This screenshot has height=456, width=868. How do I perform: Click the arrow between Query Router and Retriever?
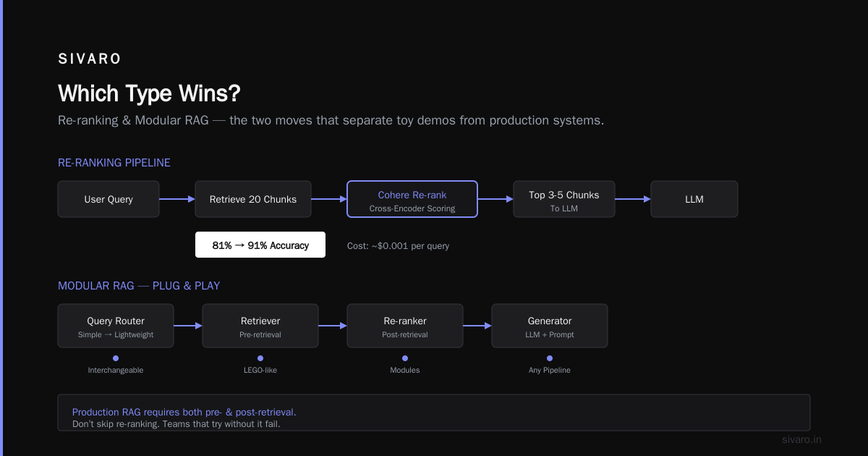(188, 326)
